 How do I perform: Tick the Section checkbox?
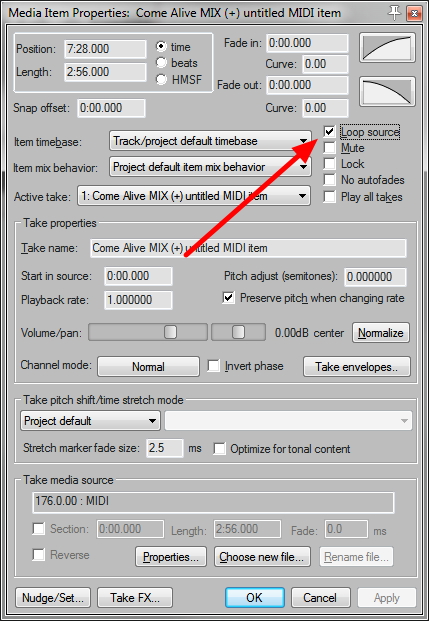[x=38, y=529]
